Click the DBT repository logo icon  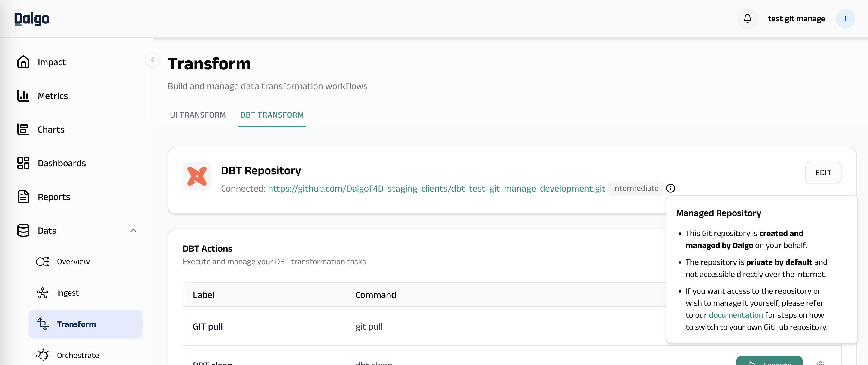(x=197, y=176)
